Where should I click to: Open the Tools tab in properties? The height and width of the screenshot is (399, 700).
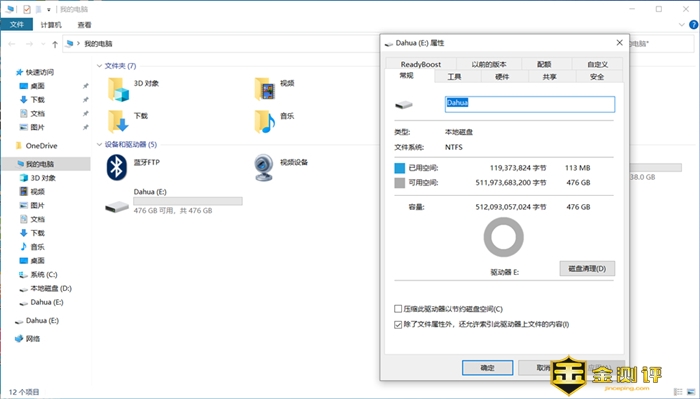[x=454, y=77]
